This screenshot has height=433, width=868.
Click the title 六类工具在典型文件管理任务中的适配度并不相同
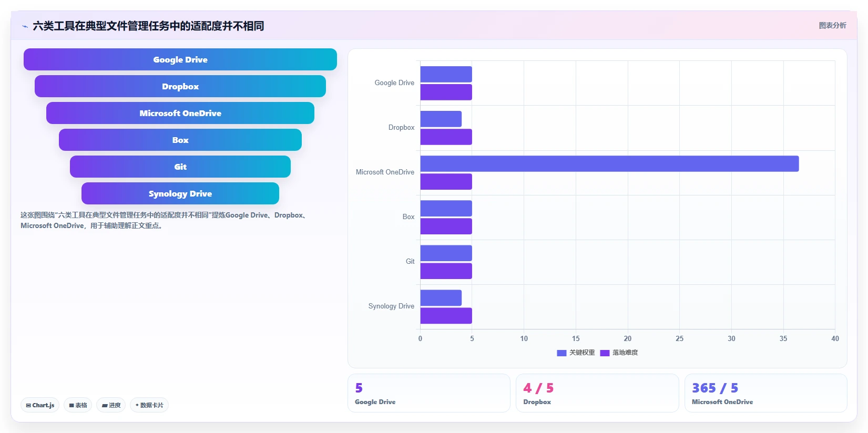click(148, 26)
